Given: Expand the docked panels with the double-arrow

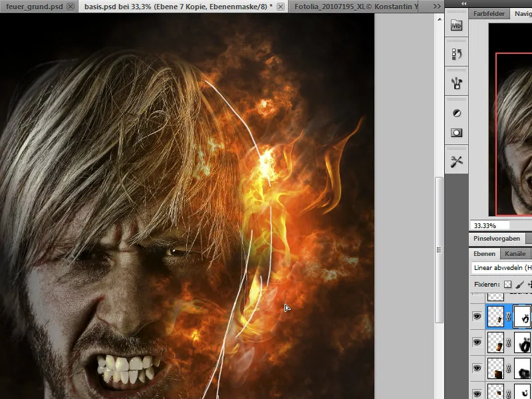Looking at the screenshot, I should click(464, 4).
